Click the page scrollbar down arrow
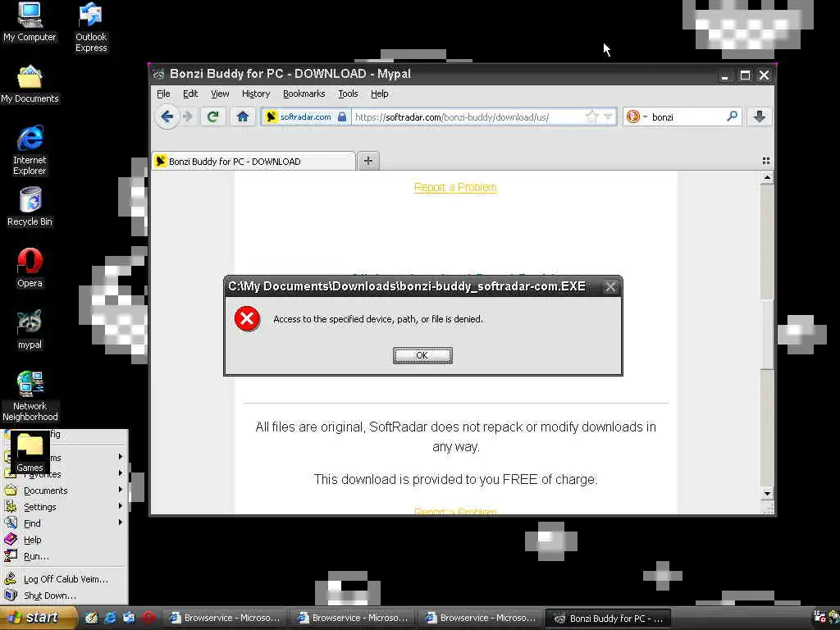840x630 pixels. pos(767,493)
